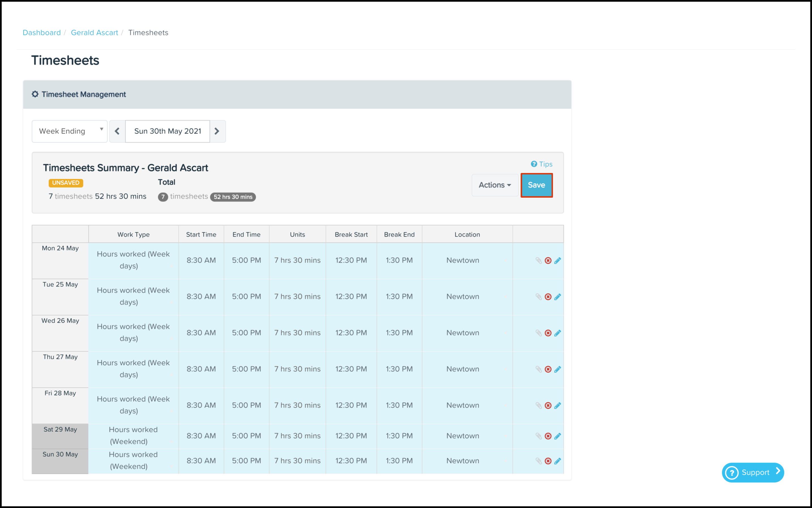This screenshot has height=508, width=812.
Task: Edit the Sun 30 May entry with pencil
Action: click(557, 461)
